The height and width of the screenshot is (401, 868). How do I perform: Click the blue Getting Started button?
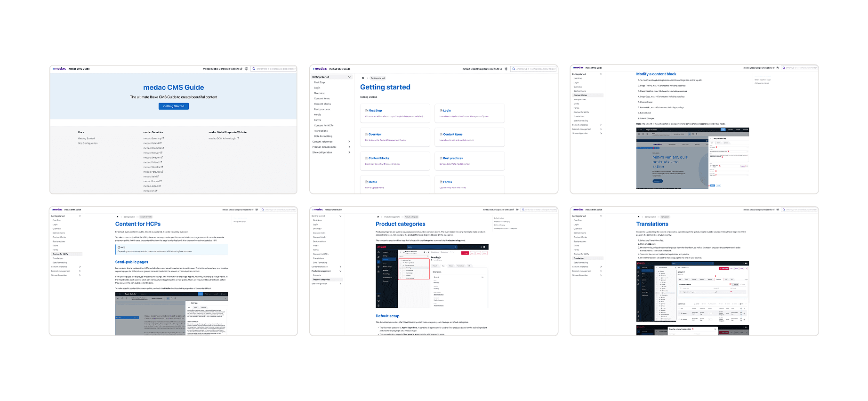174,106
